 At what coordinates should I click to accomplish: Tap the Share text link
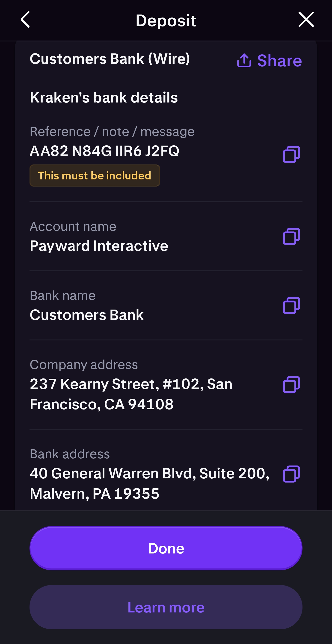(x=279, y=61)
